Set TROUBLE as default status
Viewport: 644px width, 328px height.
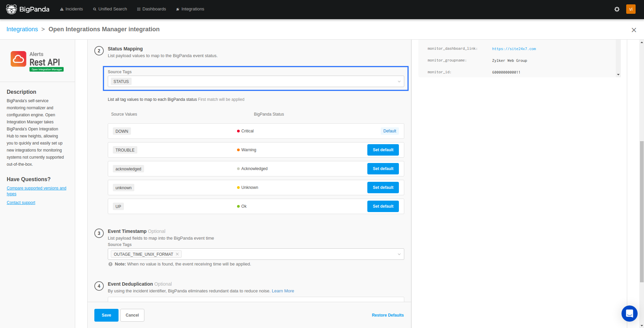383,150
